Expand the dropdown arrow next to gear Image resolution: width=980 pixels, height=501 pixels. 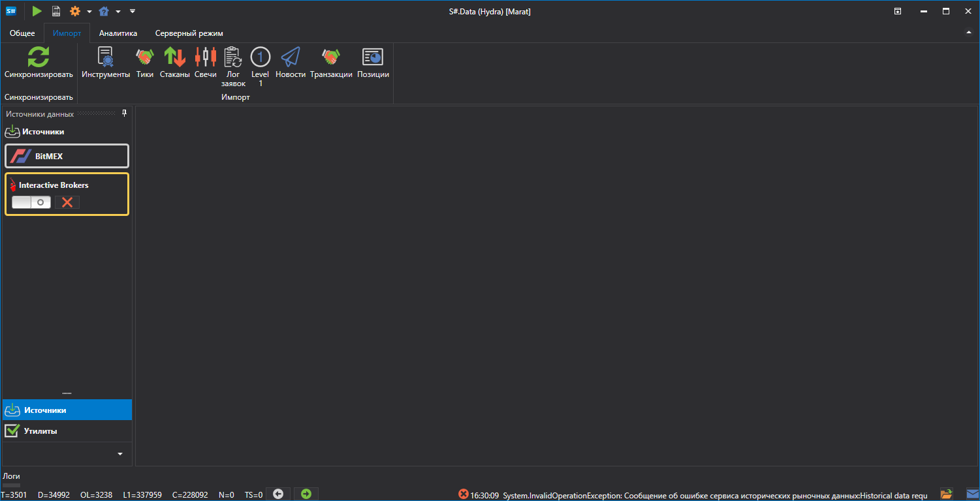pyautogui.click(x=89, y=12)
